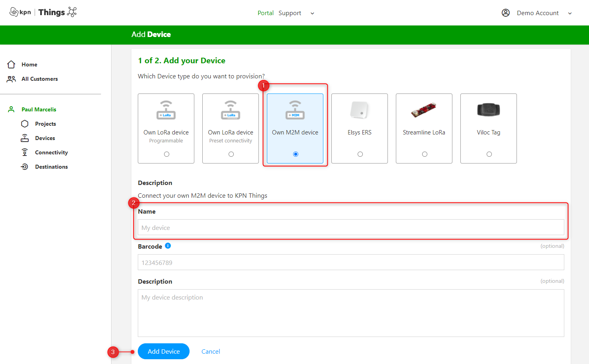The height and width of the screenshot is (364, 589).
Task: Focus the Barcode input field
Action: 351,263
